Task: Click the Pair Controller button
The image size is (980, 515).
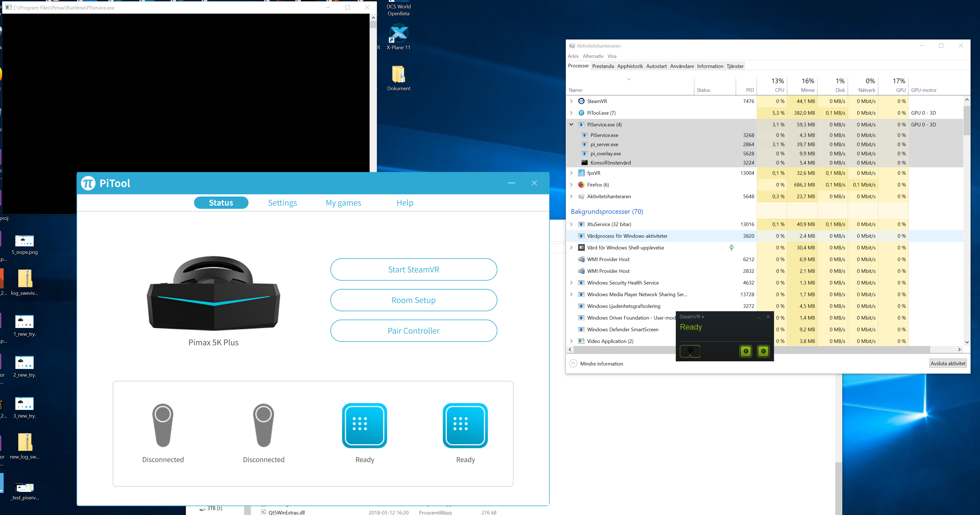Action: click(414, 330)
